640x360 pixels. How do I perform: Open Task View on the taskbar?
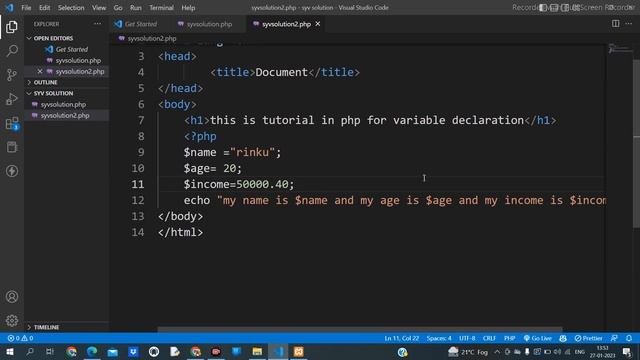pyautogui.click(x=50, y=351)
